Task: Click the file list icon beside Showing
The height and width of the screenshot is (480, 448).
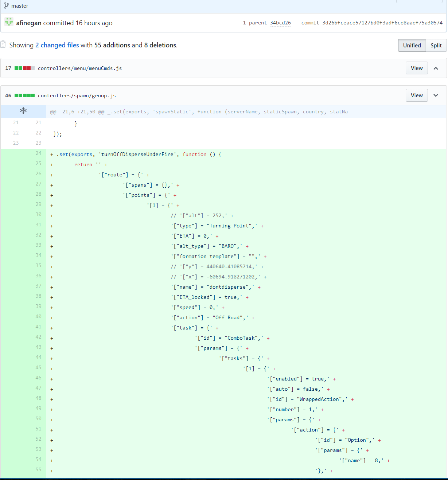Action: pos(3,44)
